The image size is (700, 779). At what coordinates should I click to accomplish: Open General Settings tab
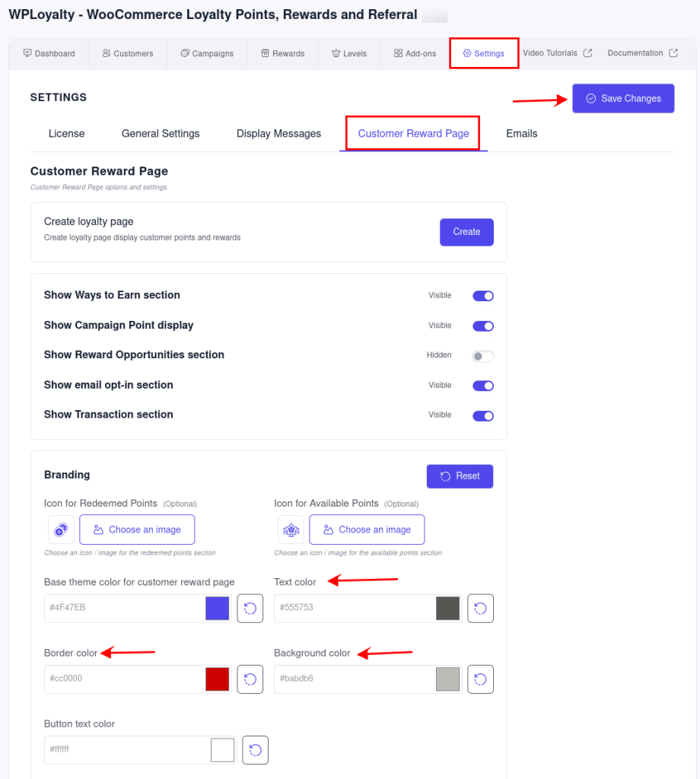click(161, 134)
